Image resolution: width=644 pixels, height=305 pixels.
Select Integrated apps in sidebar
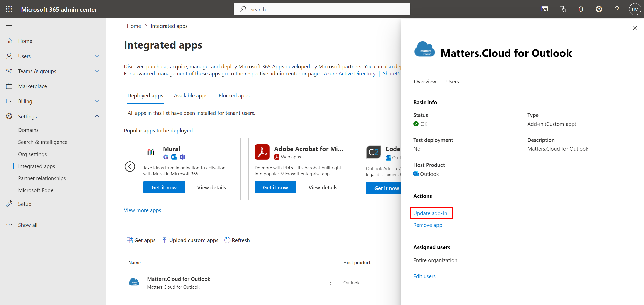tap(36, 166)
